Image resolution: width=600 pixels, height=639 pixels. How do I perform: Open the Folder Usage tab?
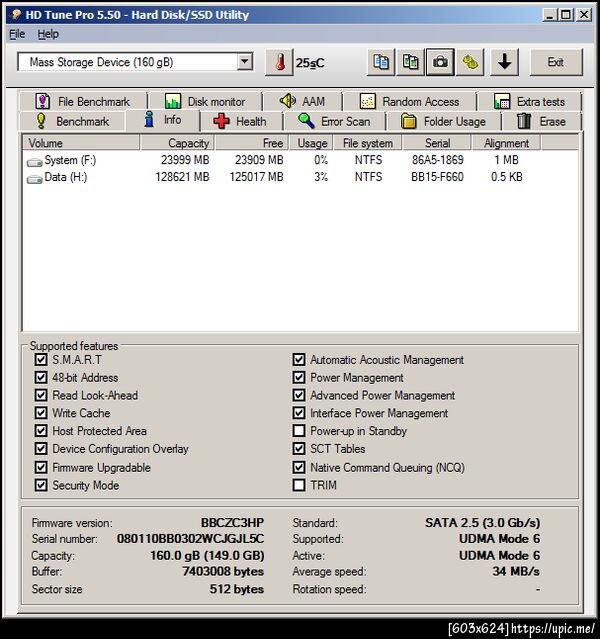[443, 121]
